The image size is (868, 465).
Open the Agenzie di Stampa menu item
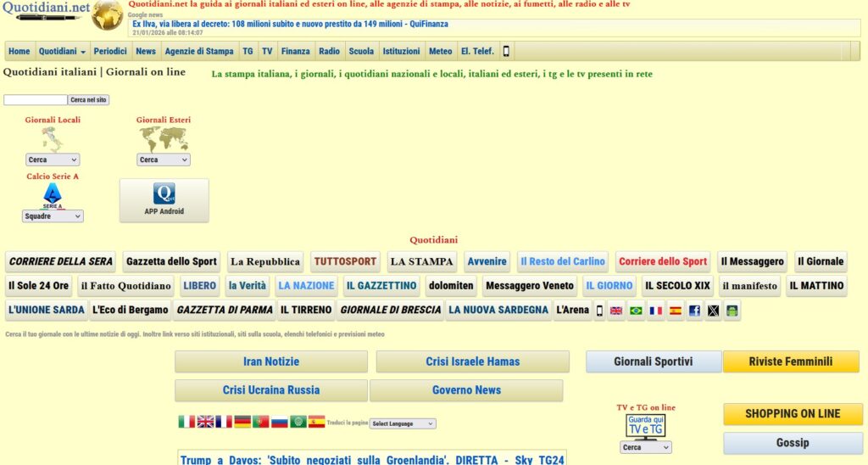199,51
